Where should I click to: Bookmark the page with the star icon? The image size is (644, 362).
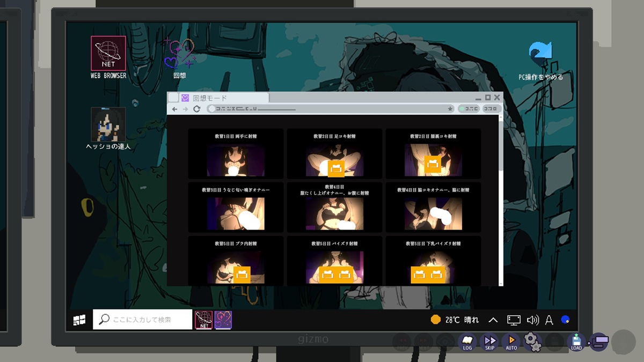pyautogui.click(x=450, y=109)
